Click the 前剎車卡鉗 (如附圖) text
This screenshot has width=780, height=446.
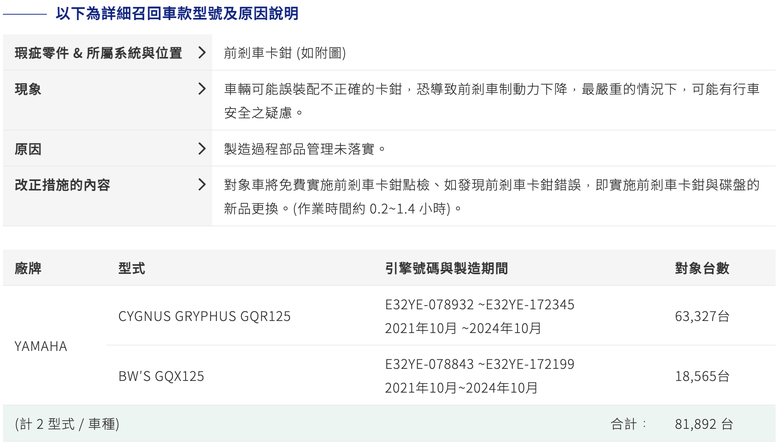(x=285, y=53)
